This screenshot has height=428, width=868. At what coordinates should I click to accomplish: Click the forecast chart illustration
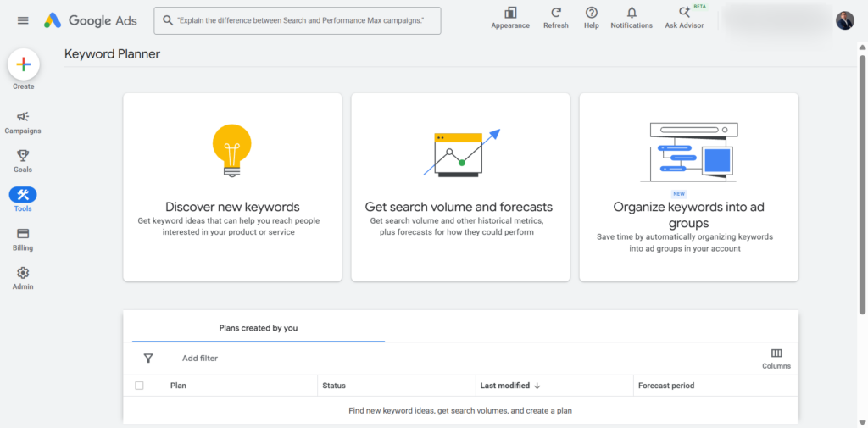point(461,153)
